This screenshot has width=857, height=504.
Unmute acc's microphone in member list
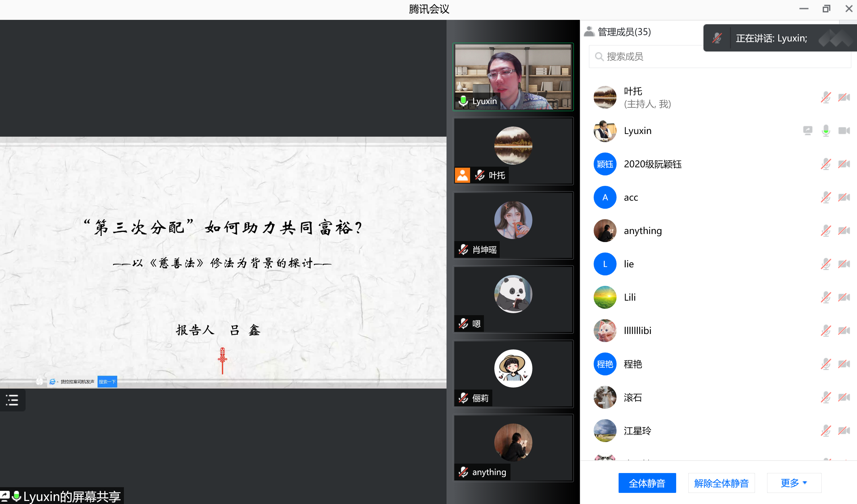[826, 197]
